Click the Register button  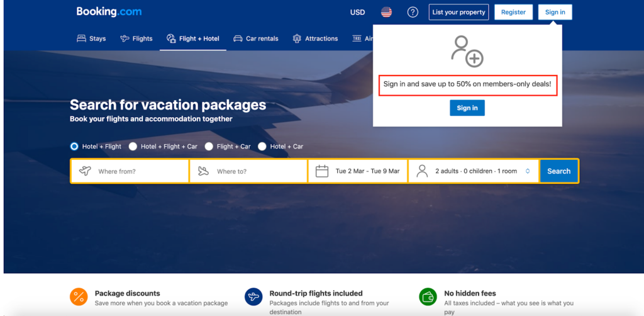pyautogui.click(x=513, y=12)
